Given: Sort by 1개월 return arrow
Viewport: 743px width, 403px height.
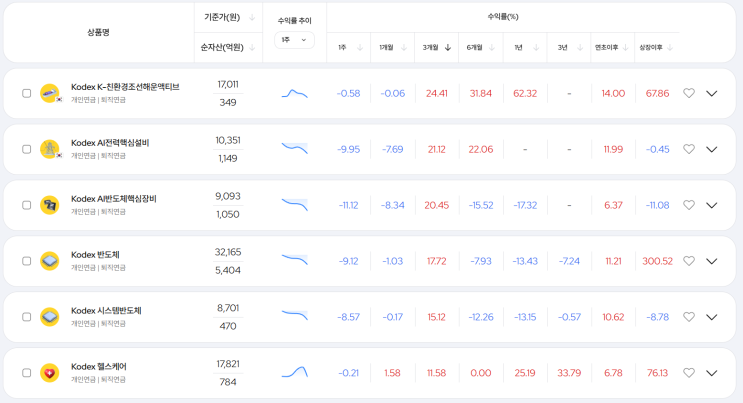Looking at the screenshot, I should pyautogui.click(x=404, y=47).
